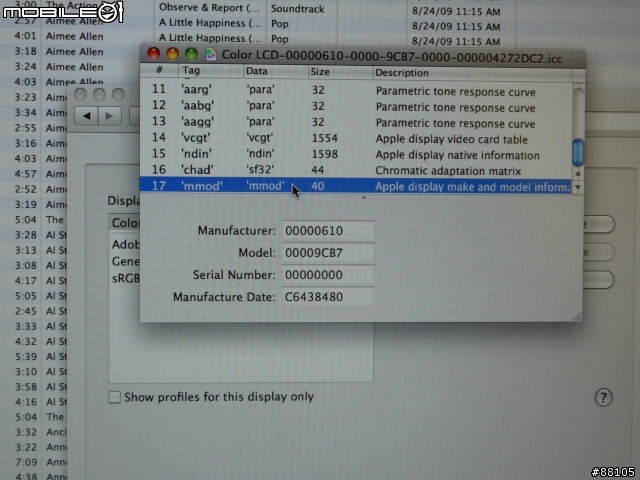Click the Manufacturer field 00000610
This screenshot has height=480, width=640.
click(x=328, y=231)
